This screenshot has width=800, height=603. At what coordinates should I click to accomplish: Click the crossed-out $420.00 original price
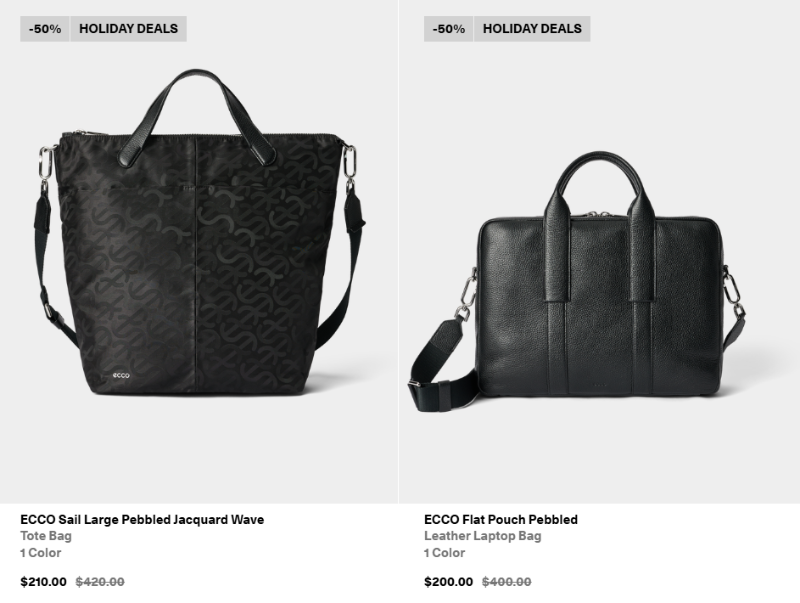point(100,582)
